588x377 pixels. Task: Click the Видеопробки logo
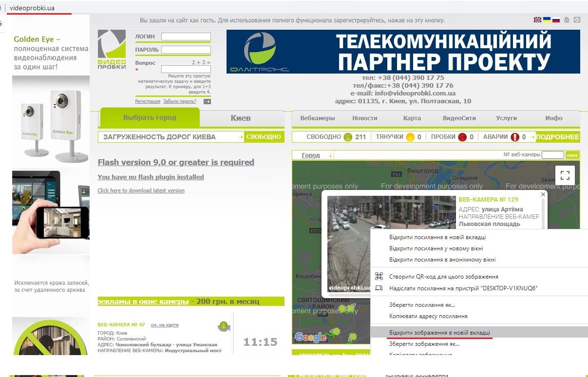click(112, 50)
